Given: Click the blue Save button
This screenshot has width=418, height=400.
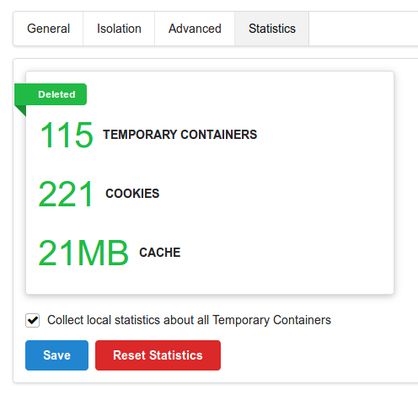Looking at the screenshot, I should 57,355.
